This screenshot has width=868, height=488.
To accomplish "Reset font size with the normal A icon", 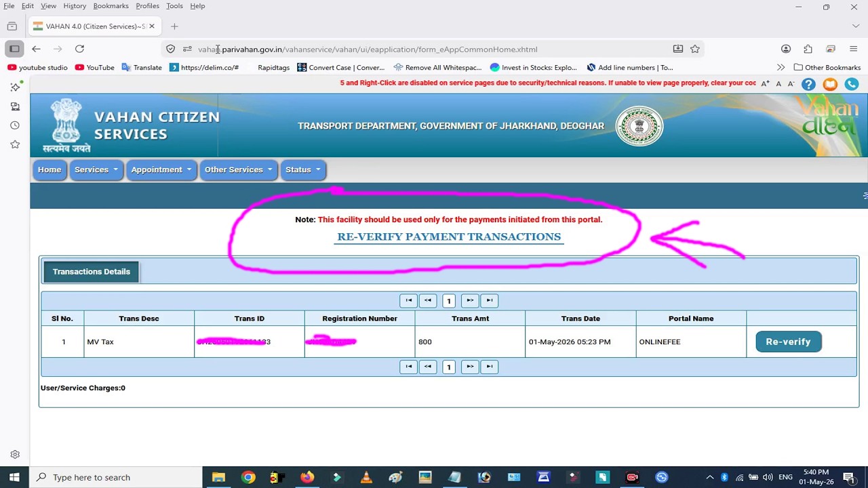I will coord(778,83).
